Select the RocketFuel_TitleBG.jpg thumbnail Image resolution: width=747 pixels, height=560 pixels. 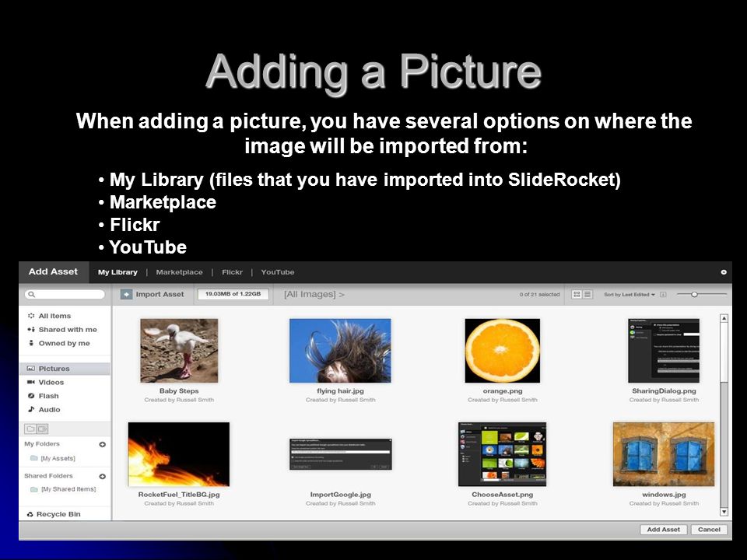[x=179, y=454]
